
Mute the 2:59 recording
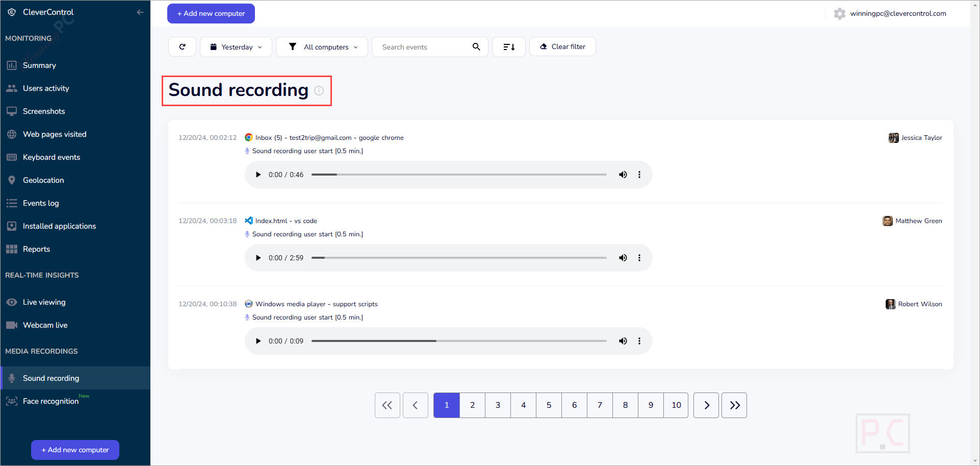623,258
